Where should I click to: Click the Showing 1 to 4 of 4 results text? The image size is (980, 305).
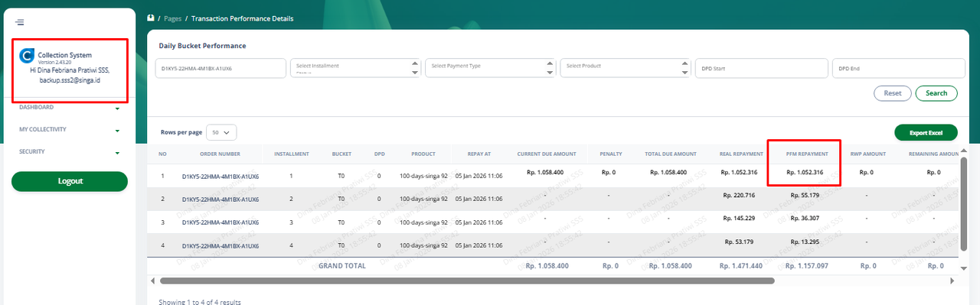tap(200, 302)
